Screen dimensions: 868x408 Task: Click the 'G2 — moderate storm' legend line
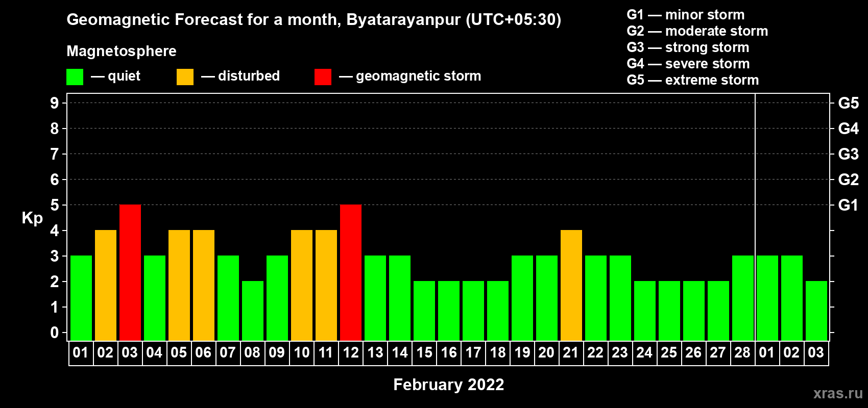pos(697,31)
